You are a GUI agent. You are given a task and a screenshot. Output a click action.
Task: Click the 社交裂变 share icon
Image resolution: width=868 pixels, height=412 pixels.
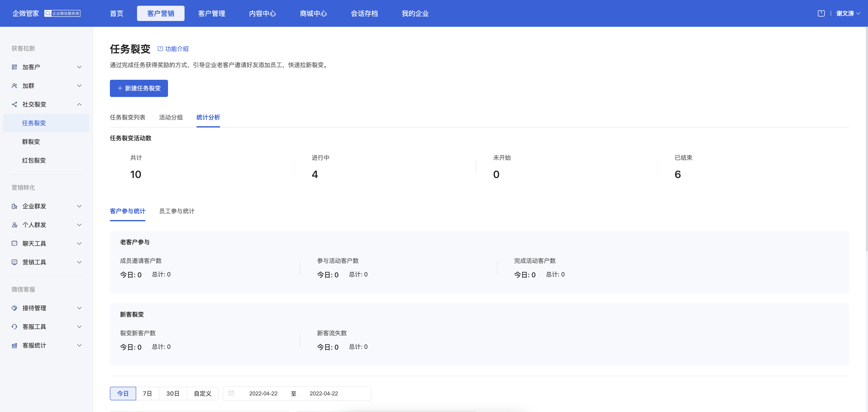pyautogui.click(x=14, y=104)
